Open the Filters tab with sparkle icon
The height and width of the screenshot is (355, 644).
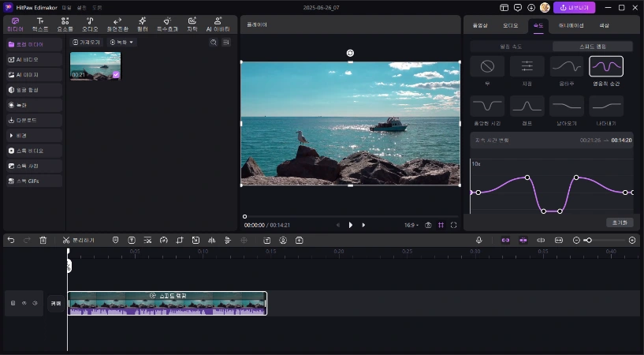pos(143,24)
